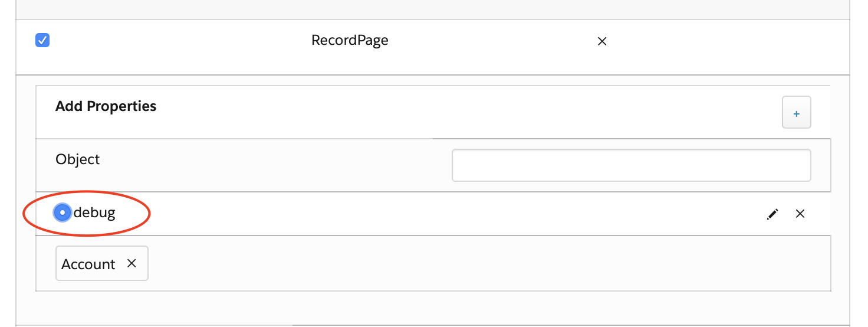This screenshot has height=327, width=868.
Task: Dismiss the Account object tag
Action: coord(132,263)
